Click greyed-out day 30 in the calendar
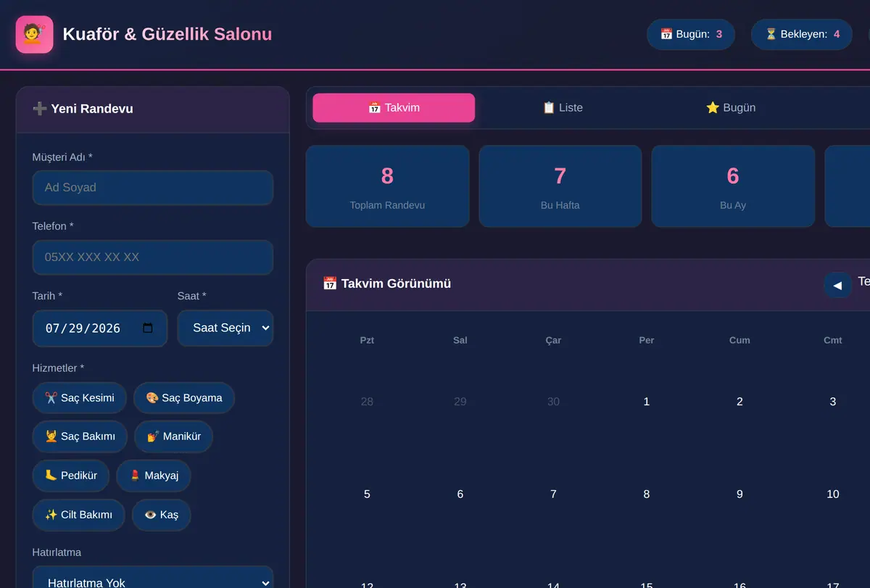The image size is (870, 588). 553,402
